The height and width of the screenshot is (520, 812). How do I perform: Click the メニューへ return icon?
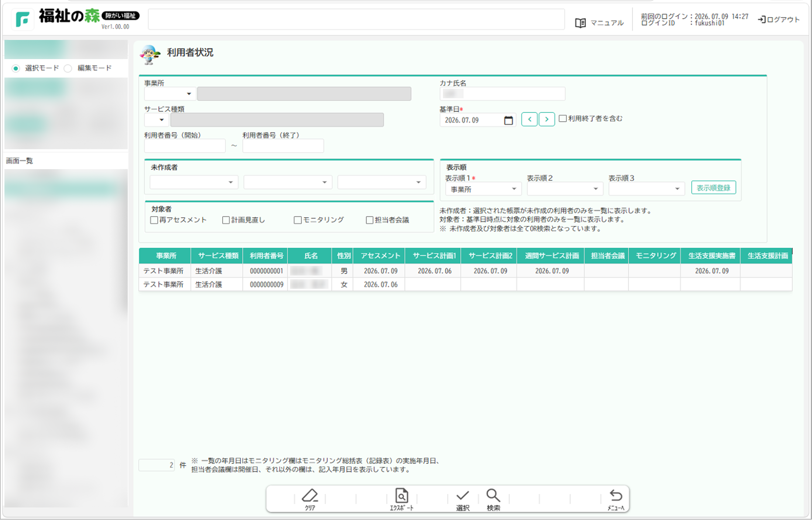coord(616,495)
